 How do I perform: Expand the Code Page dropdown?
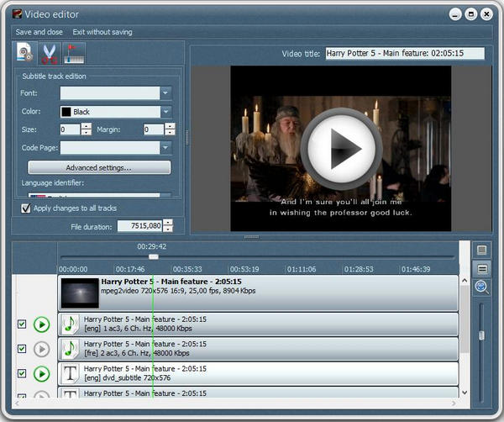coord(165,148)
